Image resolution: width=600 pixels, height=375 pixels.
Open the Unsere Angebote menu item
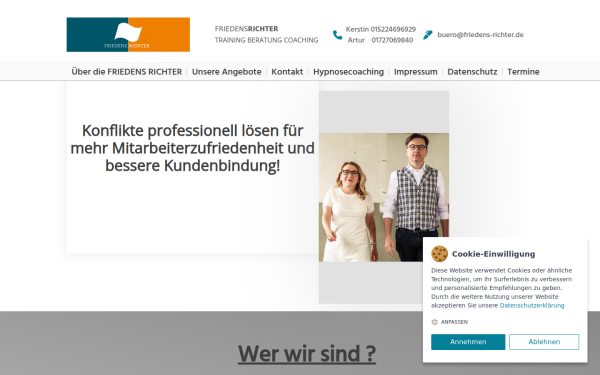click(227, 72)
